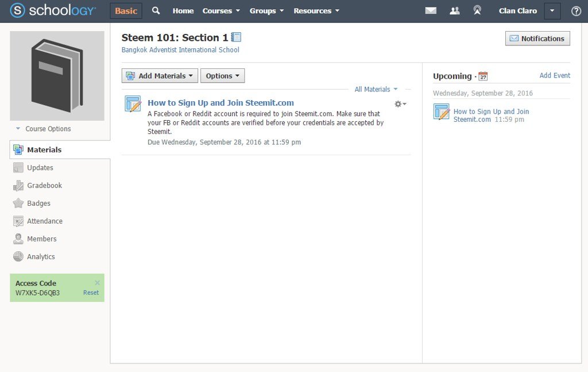Expand the Resources dropdown menu

316,11
